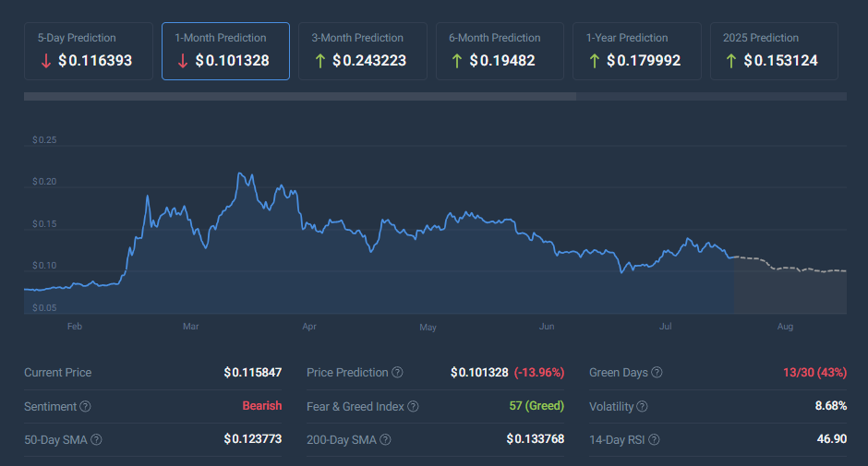Select the 5-Day Prediction tab
Image resolution: width=868 pixels, height=466 pixels.
89,51
